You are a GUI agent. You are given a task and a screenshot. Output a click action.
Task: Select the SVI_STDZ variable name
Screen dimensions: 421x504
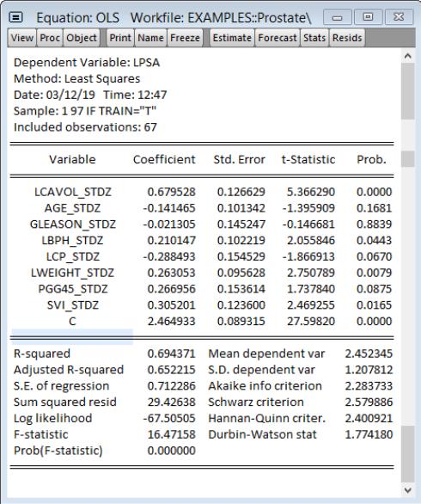point(72,304)
